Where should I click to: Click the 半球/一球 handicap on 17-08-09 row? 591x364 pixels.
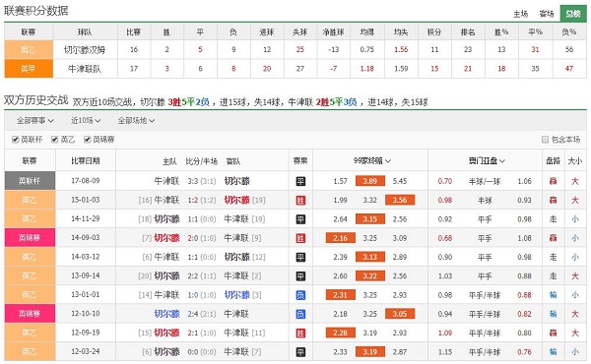click(485, 181)
